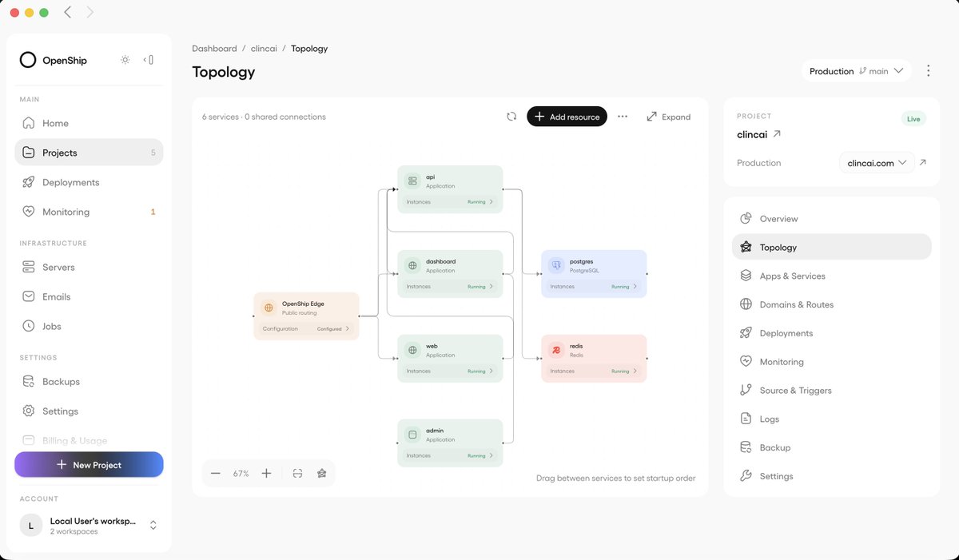Open Monitoring in the main sidebar
Viewport: 959px width, 560px height.
[89, 212]
